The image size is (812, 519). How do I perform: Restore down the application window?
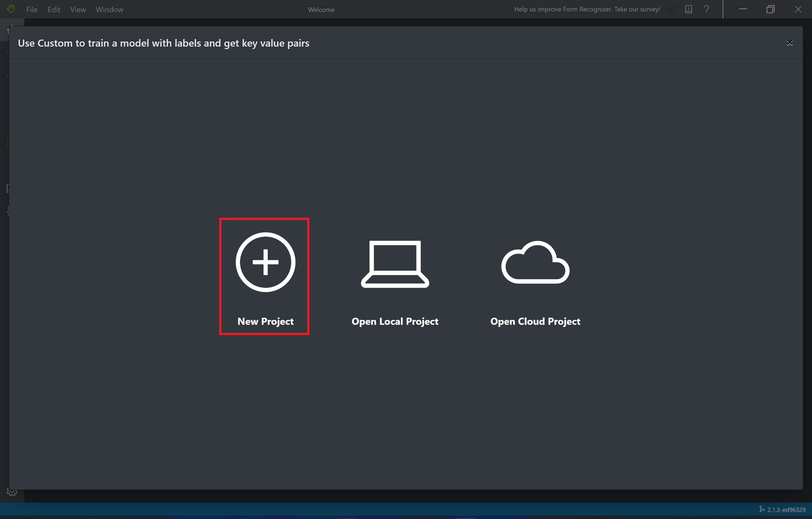770,9
